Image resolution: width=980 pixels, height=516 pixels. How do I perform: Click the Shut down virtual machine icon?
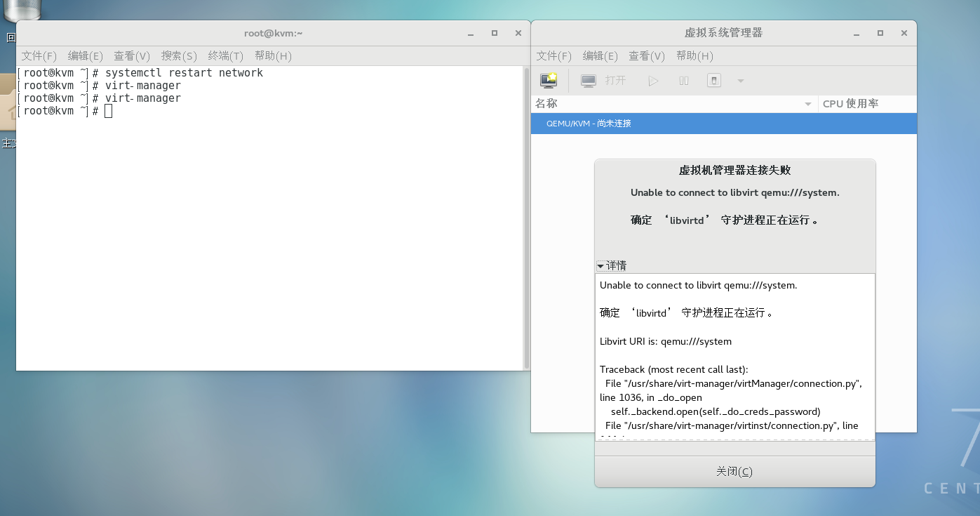tap(713, 80)
